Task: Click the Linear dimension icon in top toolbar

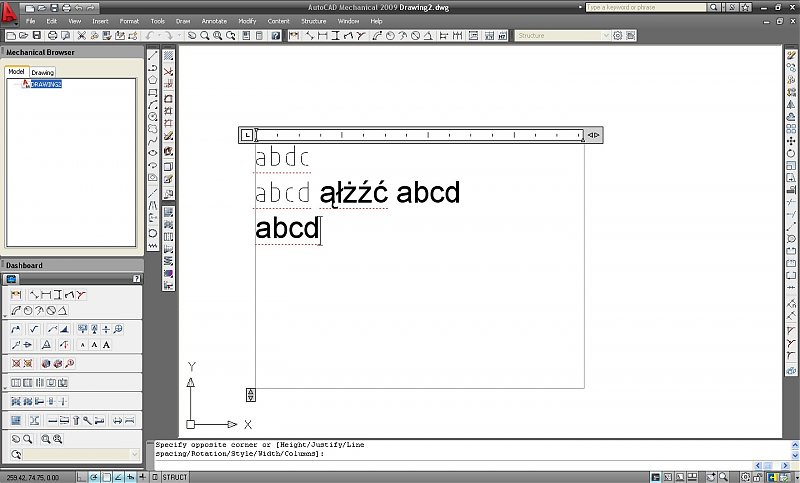Action: coord(322,36)
